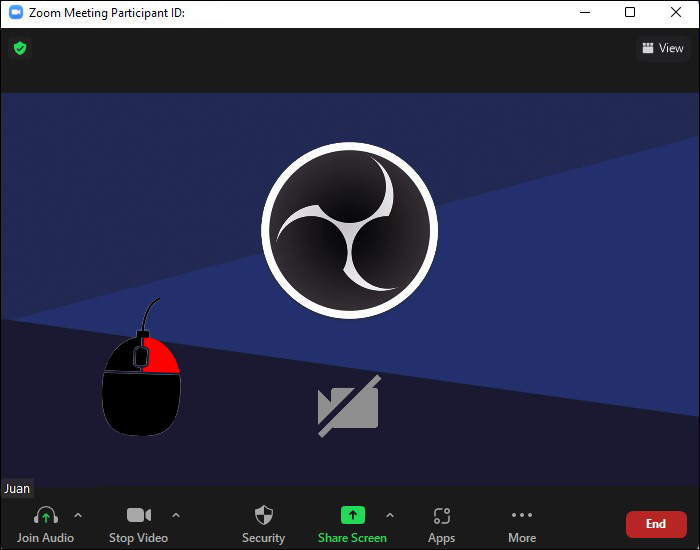Viewport: 700px width, 550px height.
Task: Click the red End meeting button
Action: 656,524
